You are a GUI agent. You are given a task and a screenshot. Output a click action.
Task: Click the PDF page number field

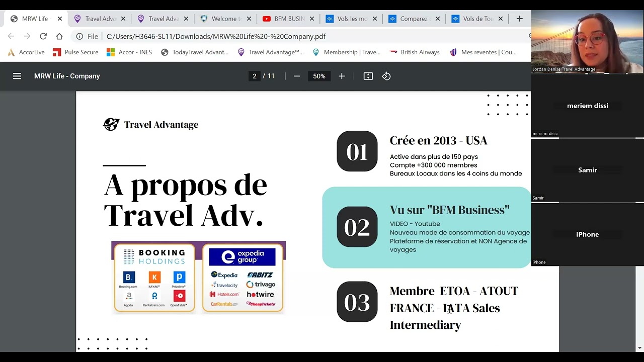(x=255, y=76)
